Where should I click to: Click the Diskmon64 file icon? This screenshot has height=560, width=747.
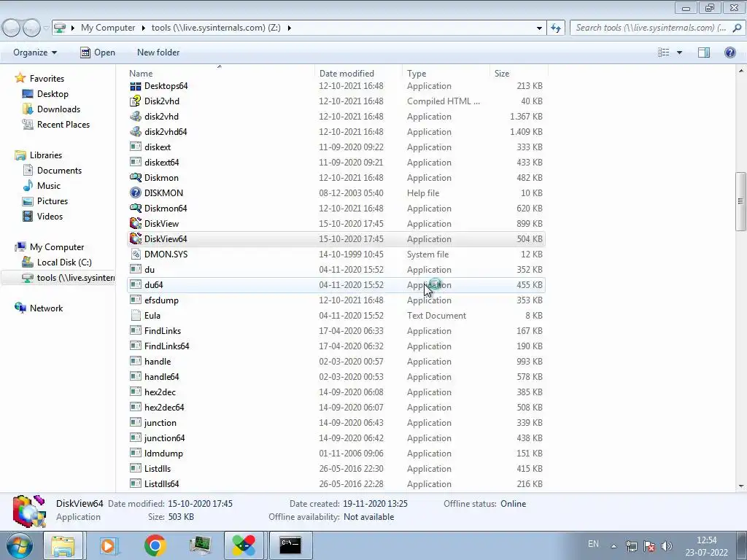pyautogui.click(x=136, y=208)
